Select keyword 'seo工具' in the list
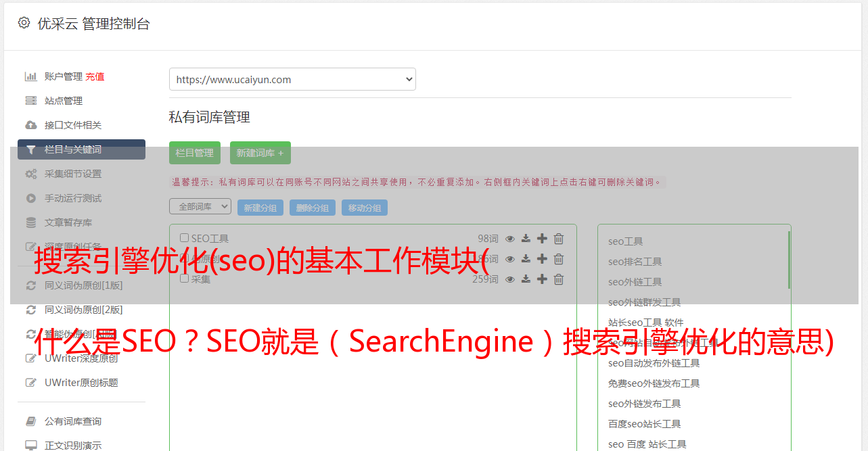Image resolution: width=868 pixels, height=451 pixels. pyautogui.click(x=626, y=241)
